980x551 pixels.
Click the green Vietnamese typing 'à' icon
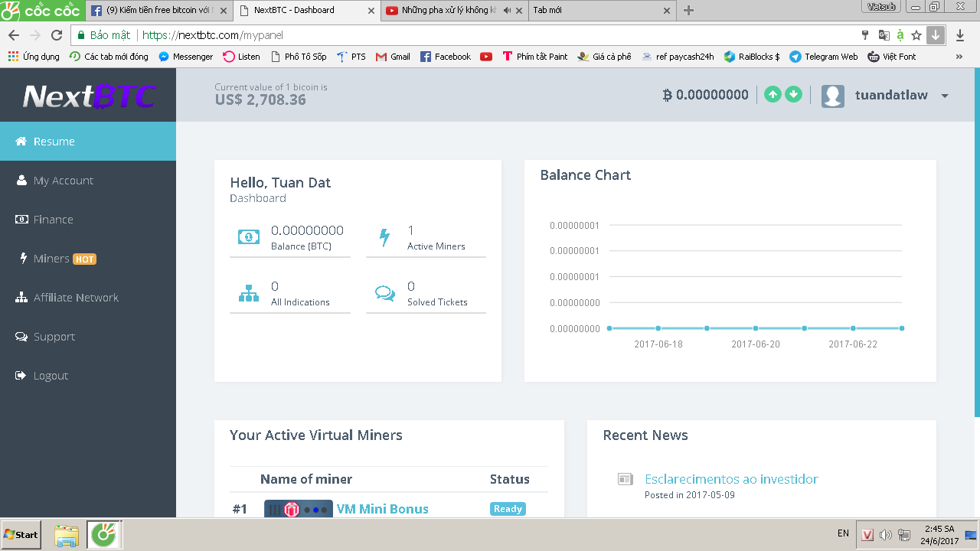point(900,35)
